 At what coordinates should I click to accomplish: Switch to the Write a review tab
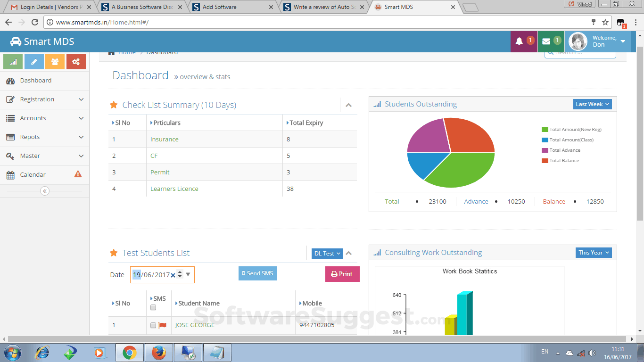coord(324,7)
